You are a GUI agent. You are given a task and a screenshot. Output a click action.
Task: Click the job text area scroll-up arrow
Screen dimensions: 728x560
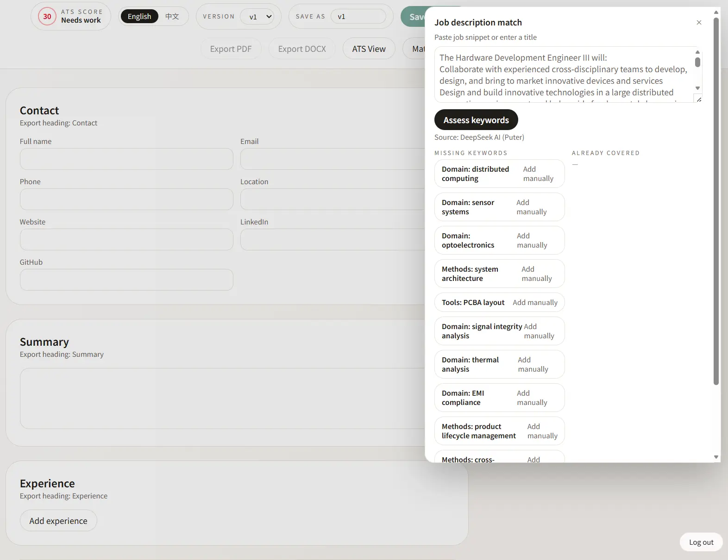(x=697, y=52)
